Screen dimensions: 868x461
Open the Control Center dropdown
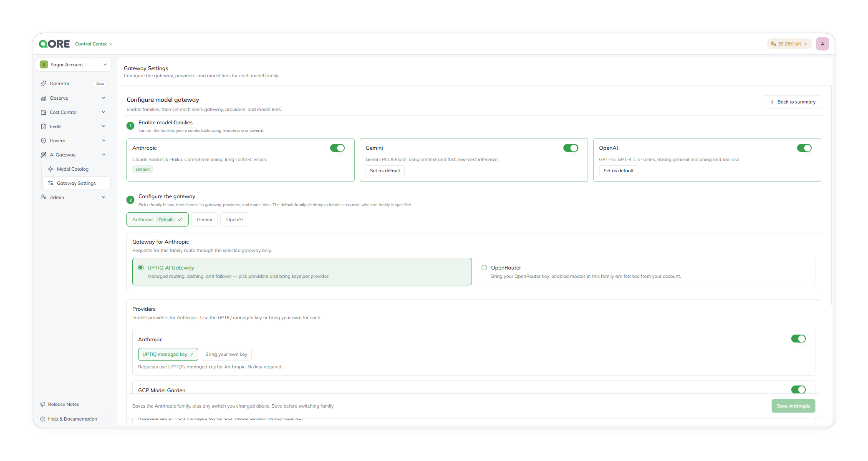click(93, 44)
